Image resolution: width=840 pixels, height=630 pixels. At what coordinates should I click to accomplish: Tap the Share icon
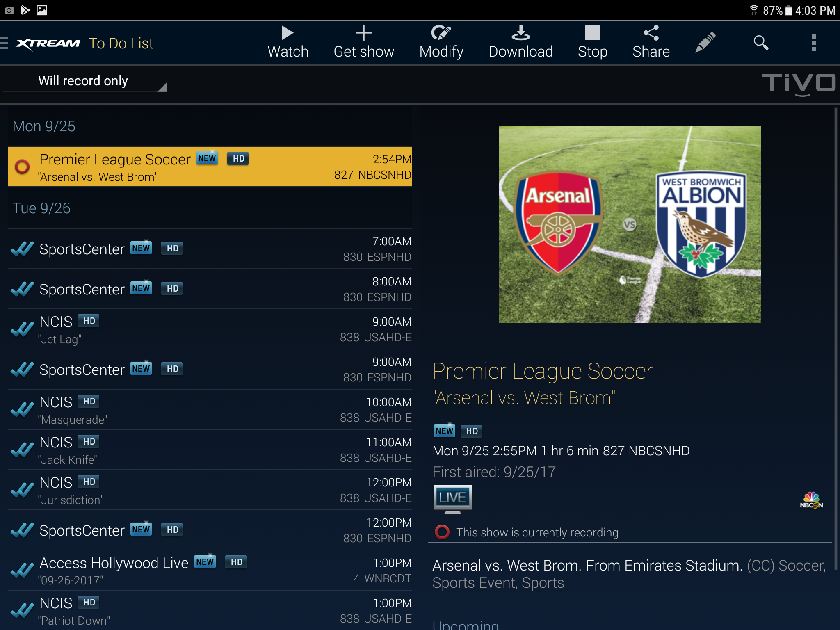point(651,42)
